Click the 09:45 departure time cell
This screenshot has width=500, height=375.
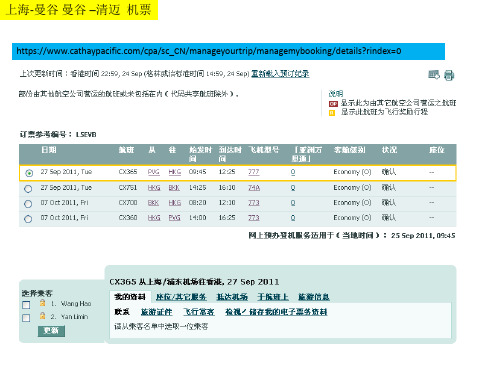(197, 172)
